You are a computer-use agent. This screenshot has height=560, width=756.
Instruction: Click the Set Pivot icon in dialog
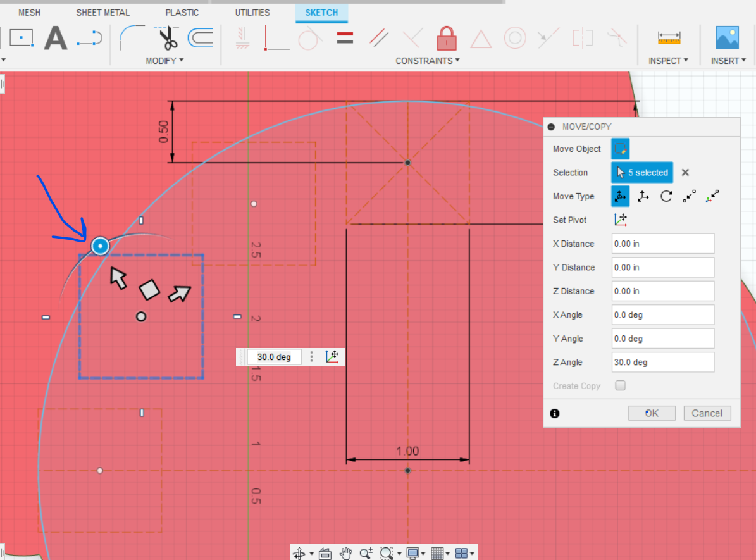(x=620, y=220)
